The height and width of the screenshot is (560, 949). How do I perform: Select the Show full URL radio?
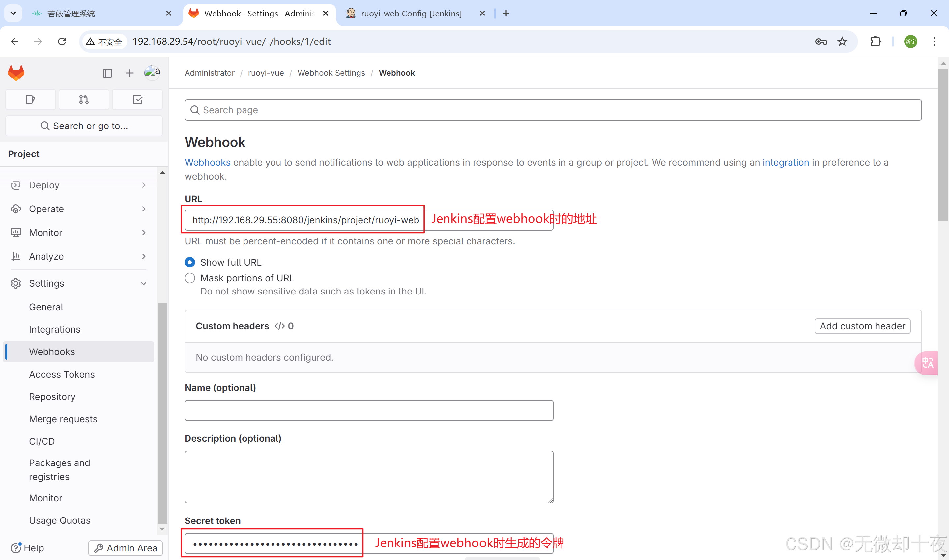coord(190,262)
